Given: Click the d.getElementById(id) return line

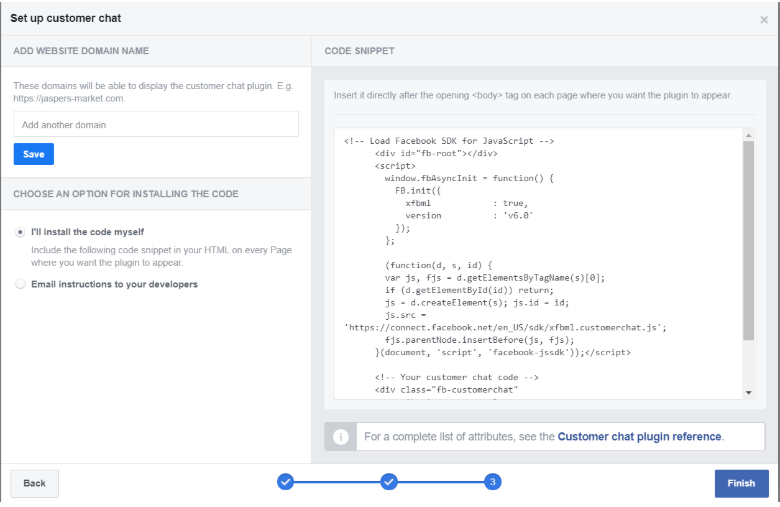Looking at the screenshot, I should pos(469,290).
